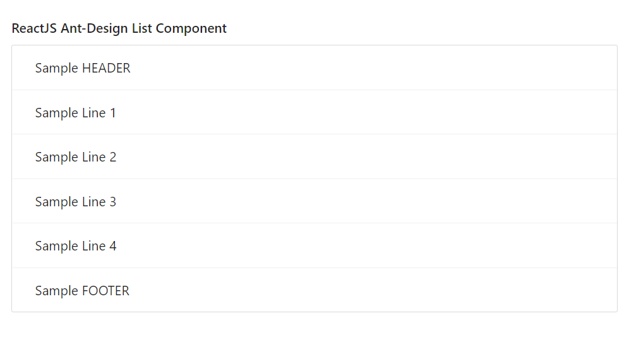641x364 pixels.
Task: Click the digit '2' in Sample Line 2
Action: click(113, 157)
